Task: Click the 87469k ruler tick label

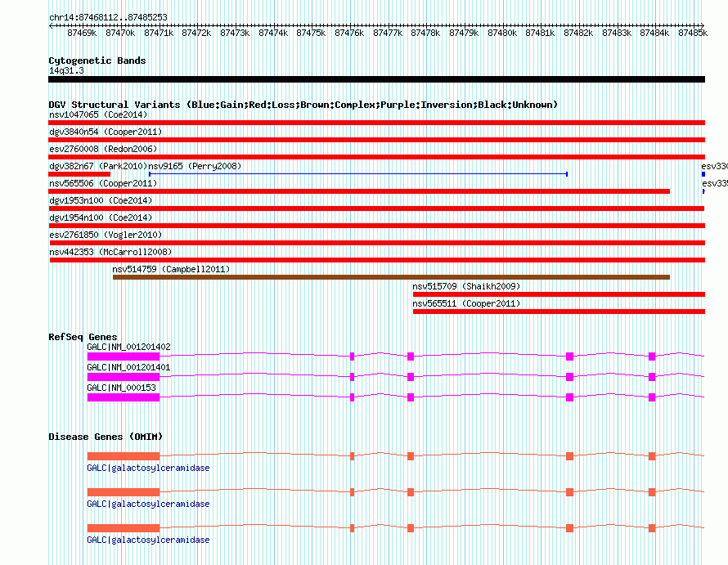Action: click(x=82, y=33)
